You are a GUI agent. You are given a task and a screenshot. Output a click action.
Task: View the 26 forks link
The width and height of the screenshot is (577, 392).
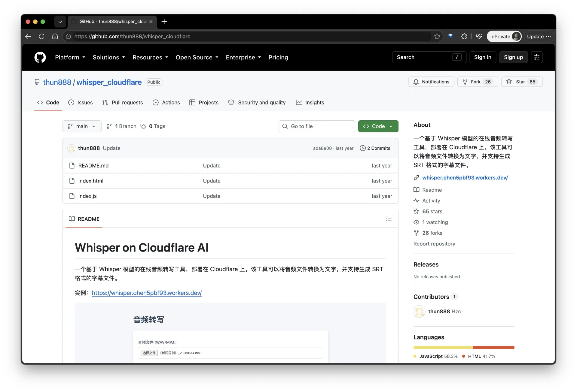click(x=428, y=233)
